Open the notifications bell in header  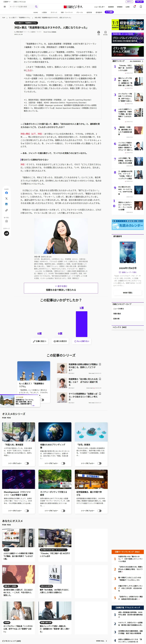135,7
